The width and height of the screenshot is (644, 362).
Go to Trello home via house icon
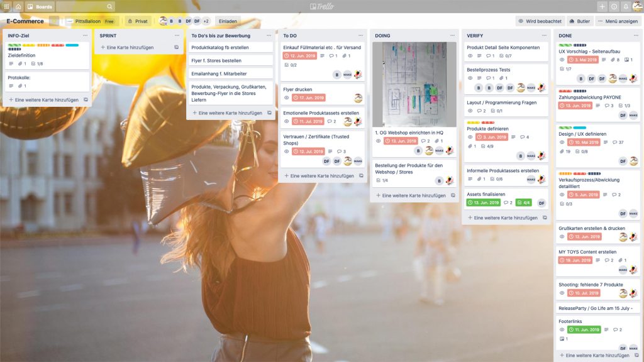pyautogui.click(x=18, y=6)
